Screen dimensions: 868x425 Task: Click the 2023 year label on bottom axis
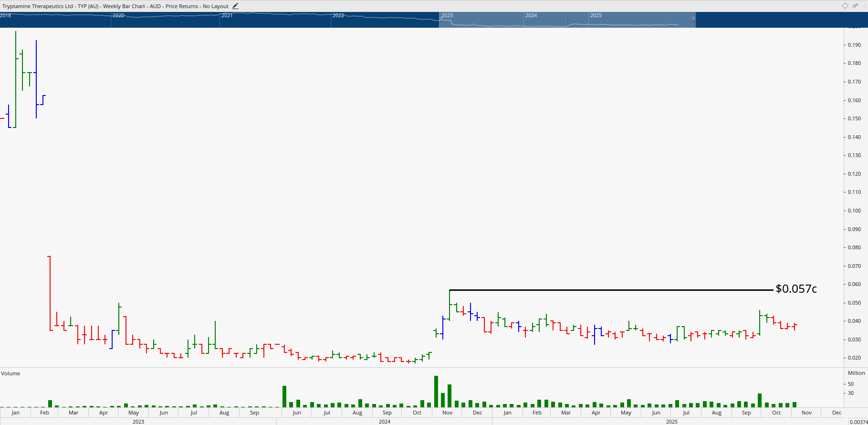pos(138,422)
